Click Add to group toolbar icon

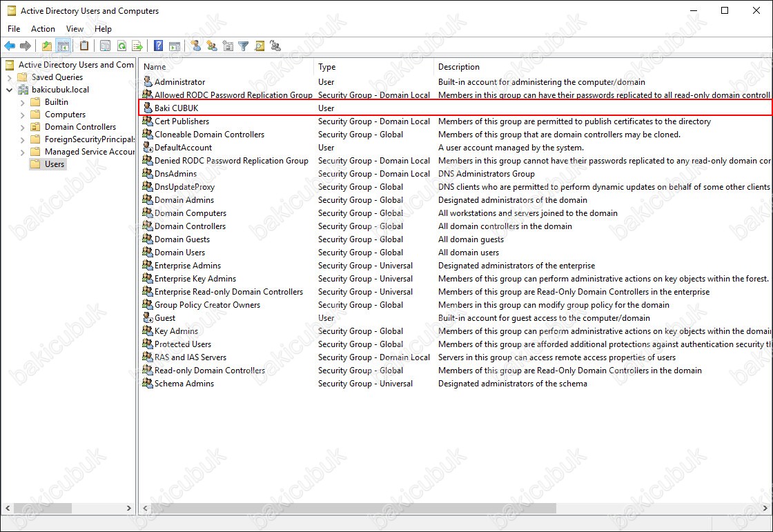pos(275,46)
